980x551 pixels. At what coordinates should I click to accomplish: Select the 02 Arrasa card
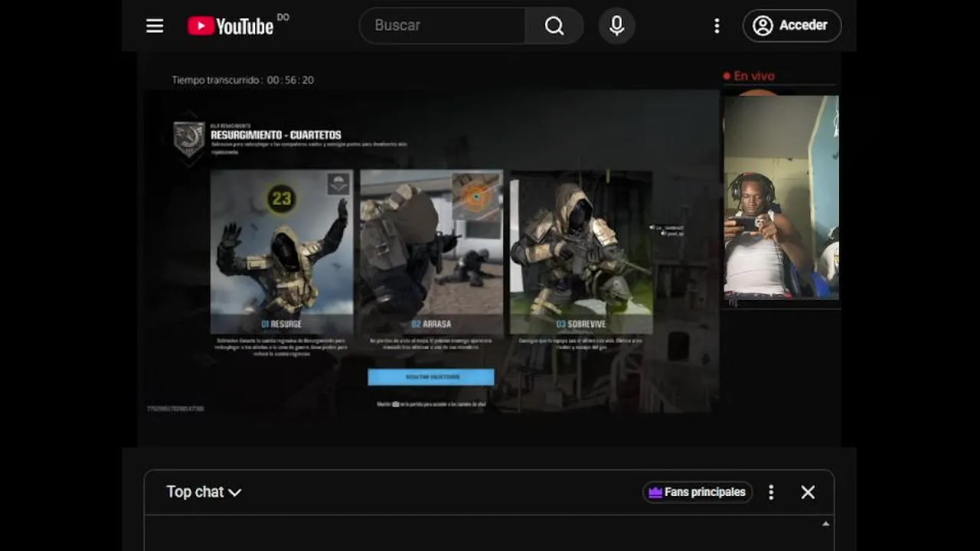(x=431, y=252)
